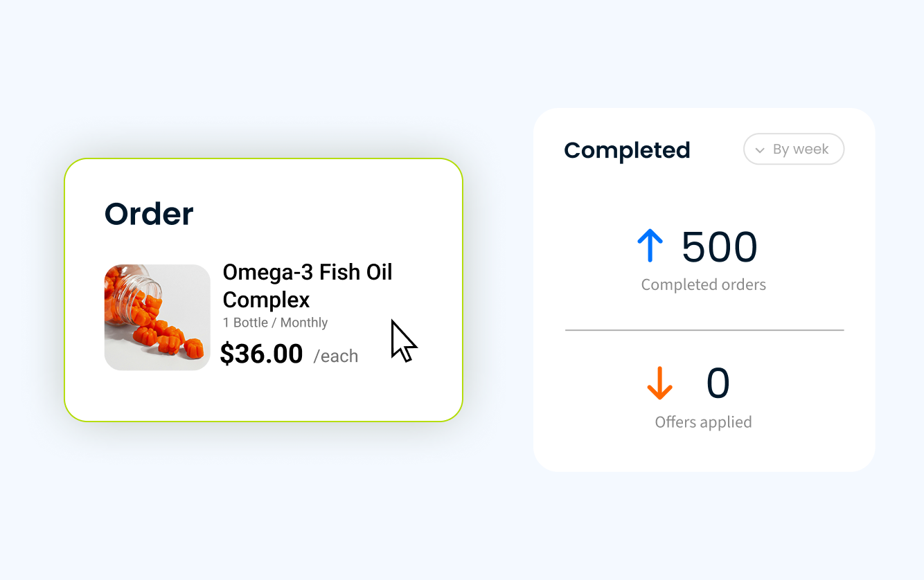Expand the completed orders filter selector

793,149
